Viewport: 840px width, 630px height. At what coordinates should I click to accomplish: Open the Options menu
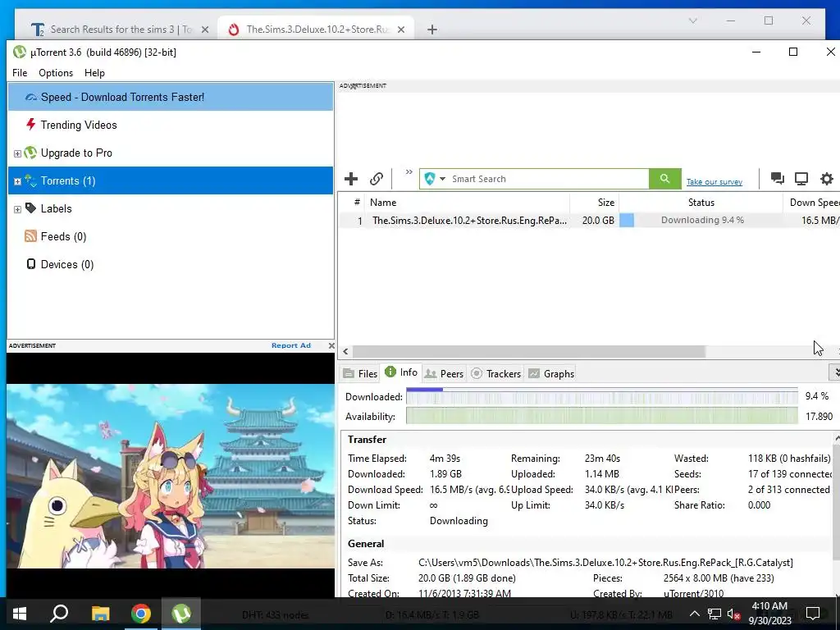point(56,73)
